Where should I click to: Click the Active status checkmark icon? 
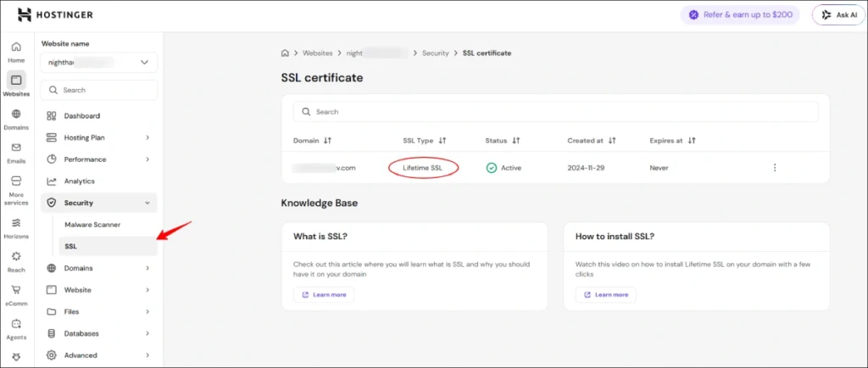[491, 168]
